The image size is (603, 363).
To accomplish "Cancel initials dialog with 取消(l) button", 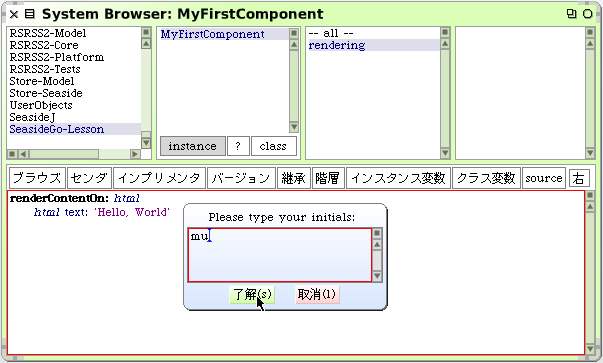I will click(x=317, y=295).
